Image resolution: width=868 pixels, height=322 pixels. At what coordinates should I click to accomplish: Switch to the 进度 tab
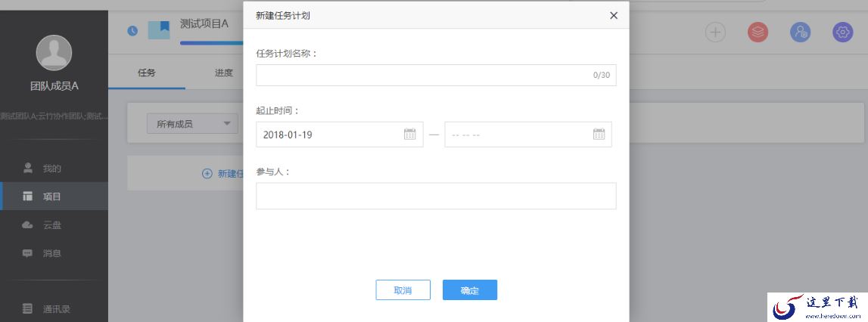coord(224,73)
